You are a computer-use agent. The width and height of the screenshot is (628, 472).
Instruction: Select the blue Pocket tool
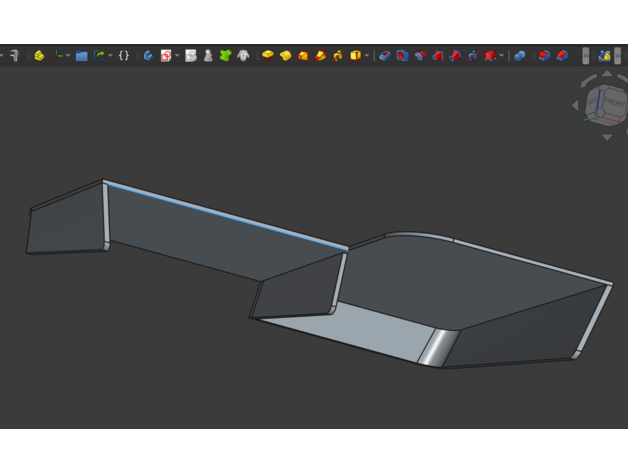tap(385, 56)
